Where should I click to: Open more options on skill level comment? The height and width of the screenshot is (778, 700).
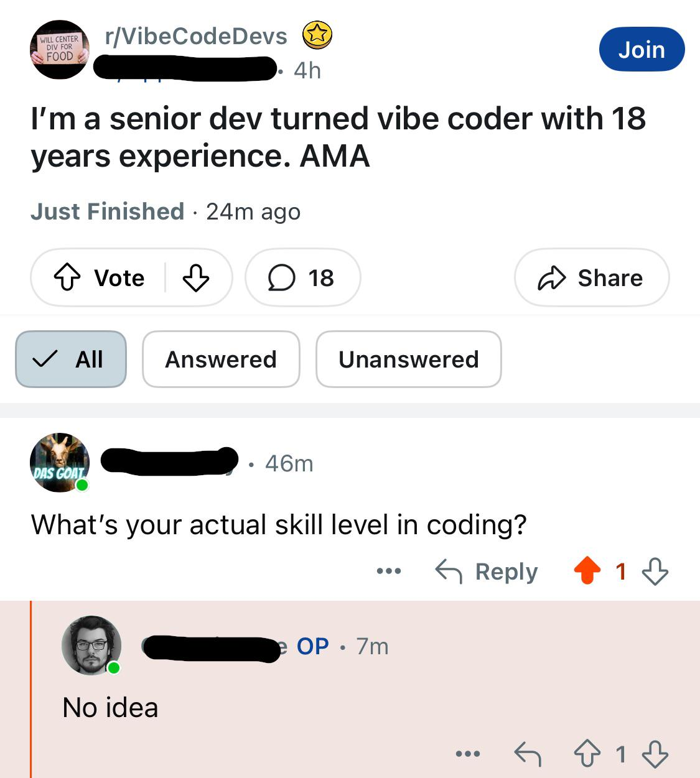point(389,571)
